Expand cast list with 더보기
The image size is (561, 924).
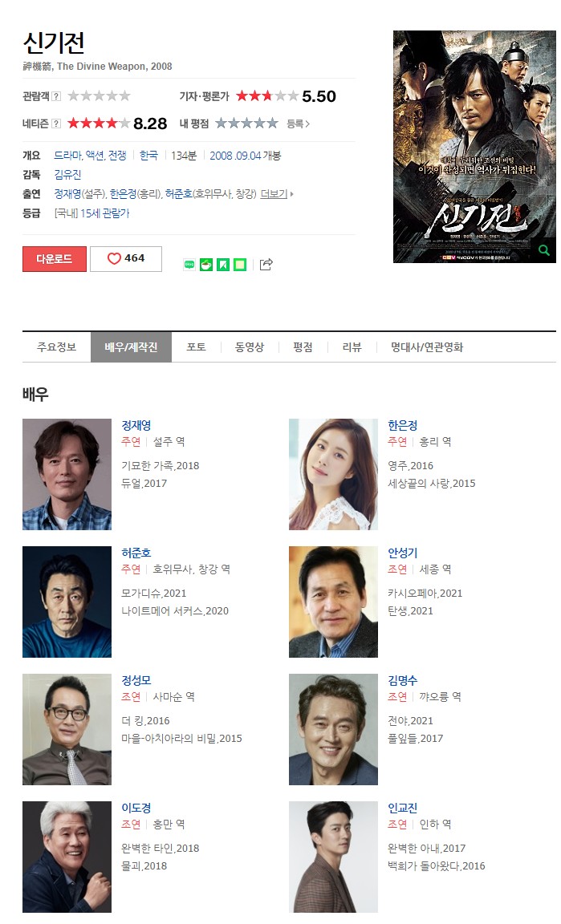click(x=277, y=194)
